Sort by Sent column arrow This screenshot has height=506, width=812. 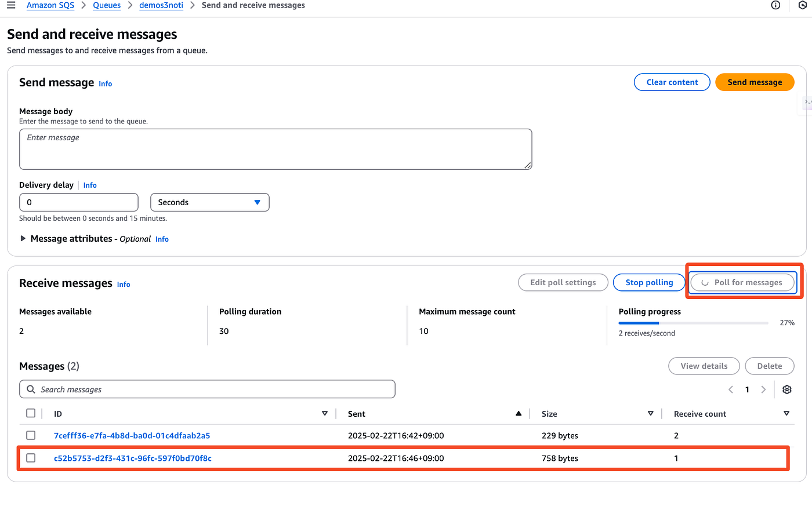(x=519, y=414)
